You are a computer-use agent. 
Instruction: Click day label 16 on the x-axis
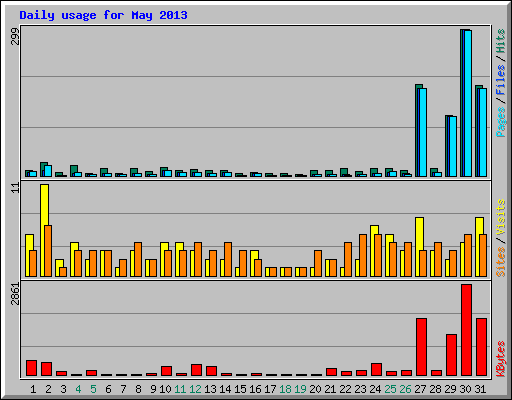pos(255,389)
